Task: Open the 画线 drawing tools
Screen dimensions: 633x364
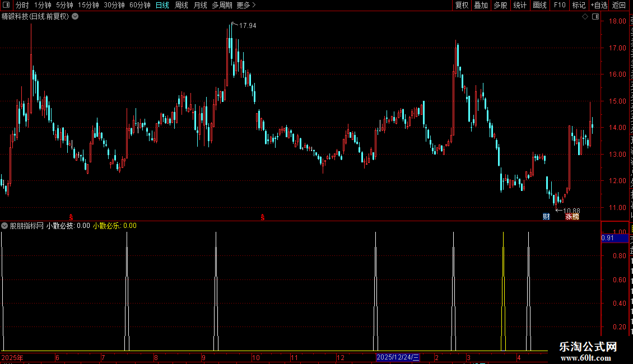Action: tap(540, 5)
